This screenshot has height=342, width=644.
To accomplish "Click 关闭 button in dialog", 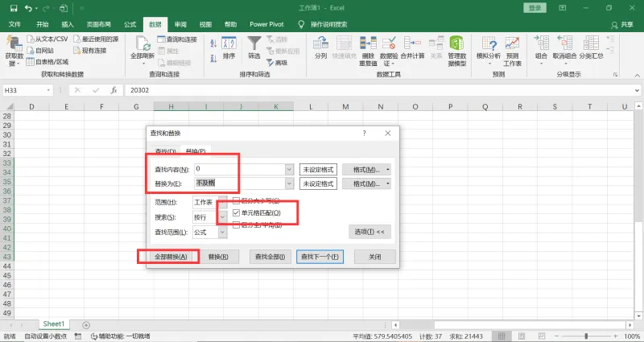I will point(375,257).
